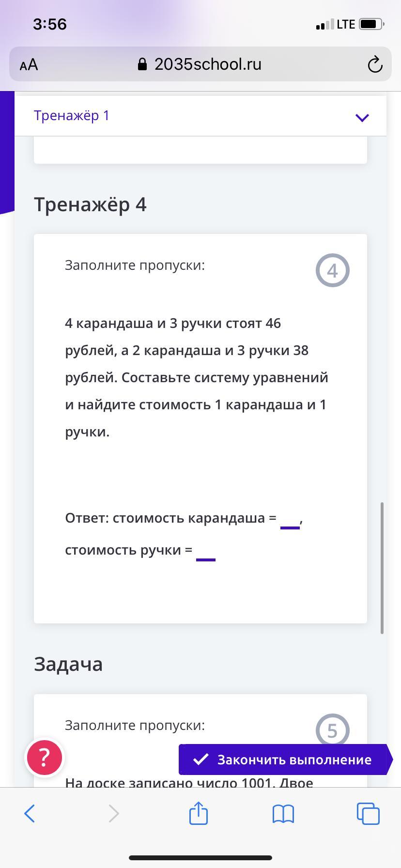Tap the red question mark help button
Image resolution: width=401 pixels, height=868 pixels.
(44, 757)
